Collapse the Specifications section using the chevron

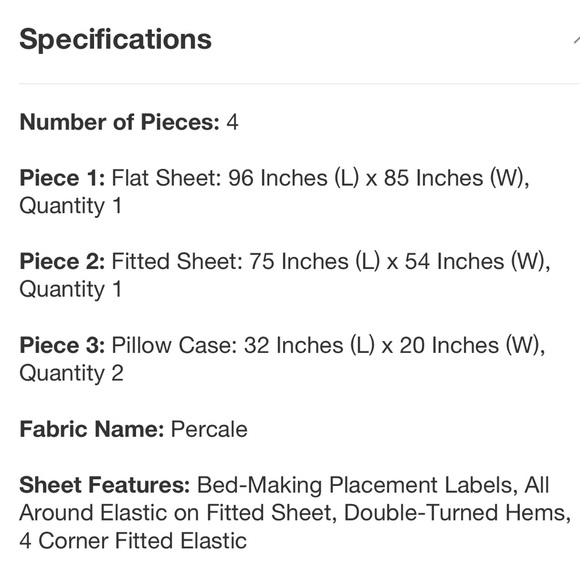click(x=577, y=40)
